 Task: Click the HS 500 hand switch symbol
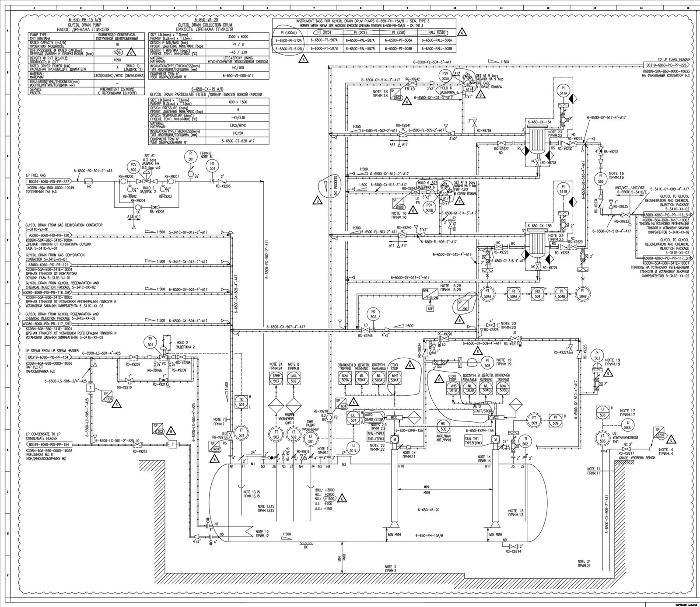click(443, 426)
